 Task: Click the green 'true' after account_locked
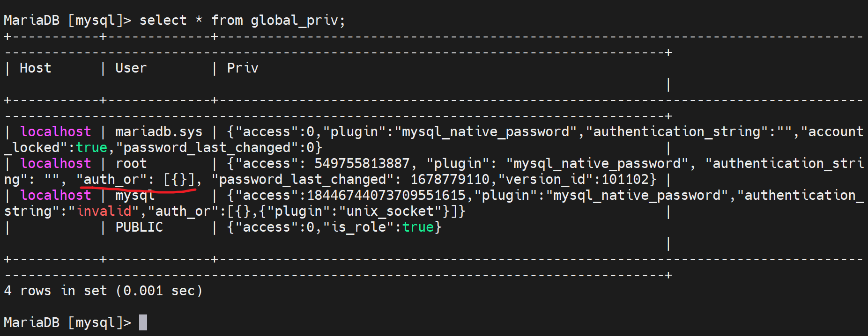(92, 148)
